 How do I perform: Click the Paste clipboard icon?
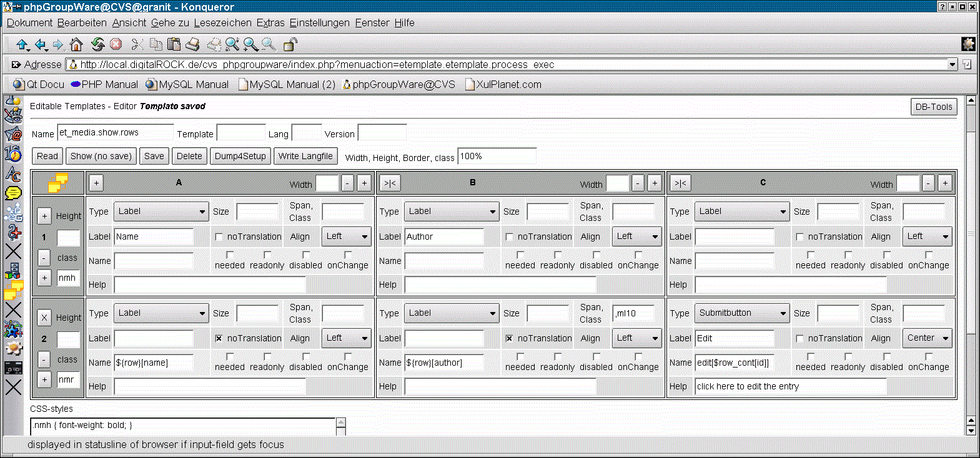[x=174, y=44]
